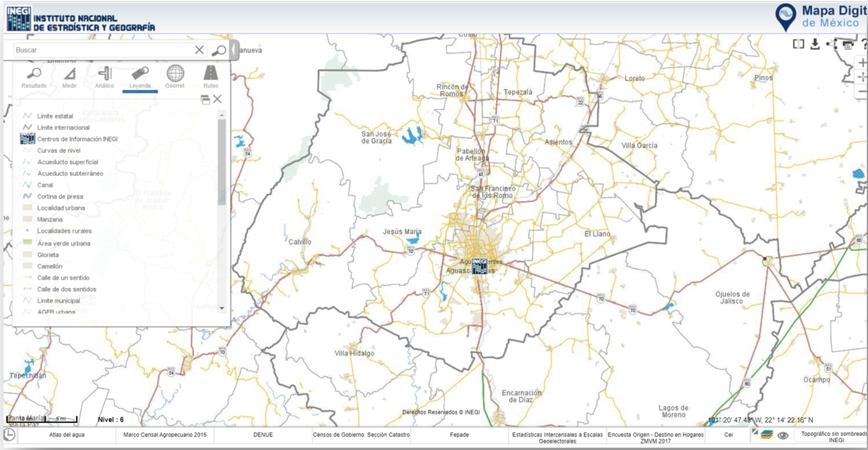Screen dimensions: 868x450
Task: Click the Calvillo label on the map
Action: (x=300, y=242)
